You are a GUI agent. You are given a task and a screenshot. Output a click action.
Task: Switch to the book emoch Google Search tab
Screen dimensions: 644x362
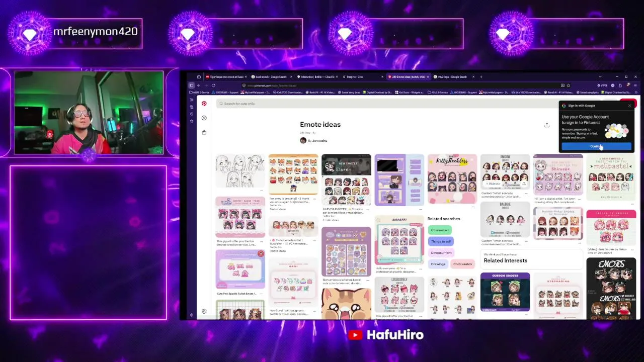click(271, 77)
